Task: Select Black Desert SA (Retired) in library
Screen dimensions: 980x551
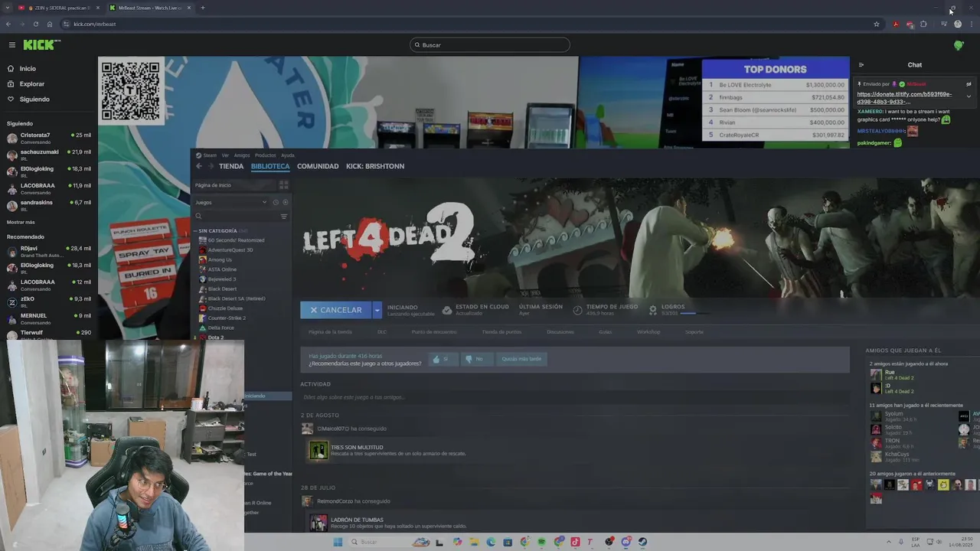Action: click(236, 298)
